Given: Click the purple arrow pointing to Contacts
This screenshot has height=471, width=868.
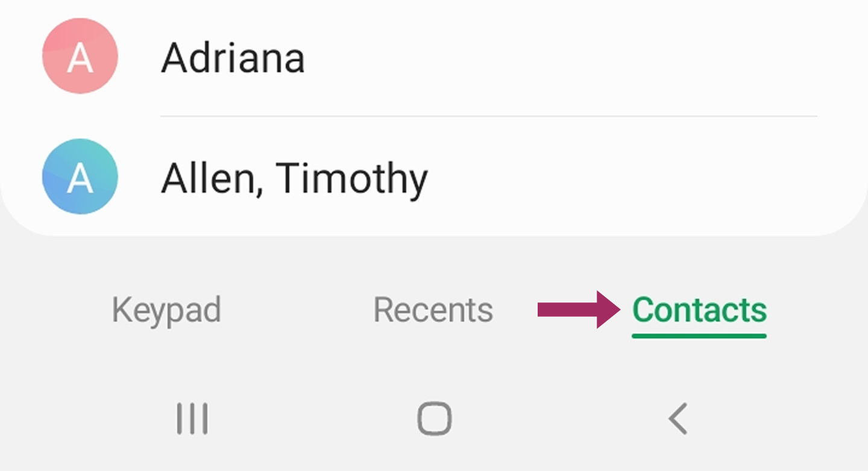Looking at the screenshot, I should (x=577, y=310).
